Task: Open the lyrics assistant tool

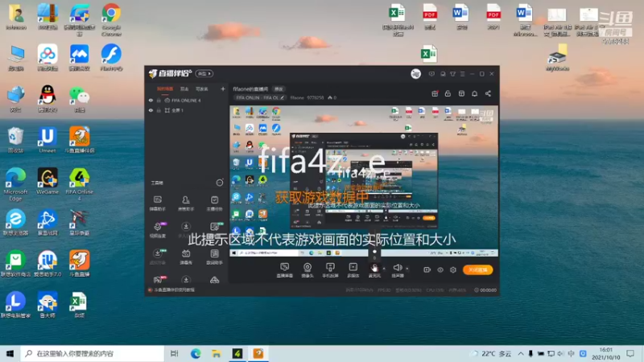Action: 214,257
